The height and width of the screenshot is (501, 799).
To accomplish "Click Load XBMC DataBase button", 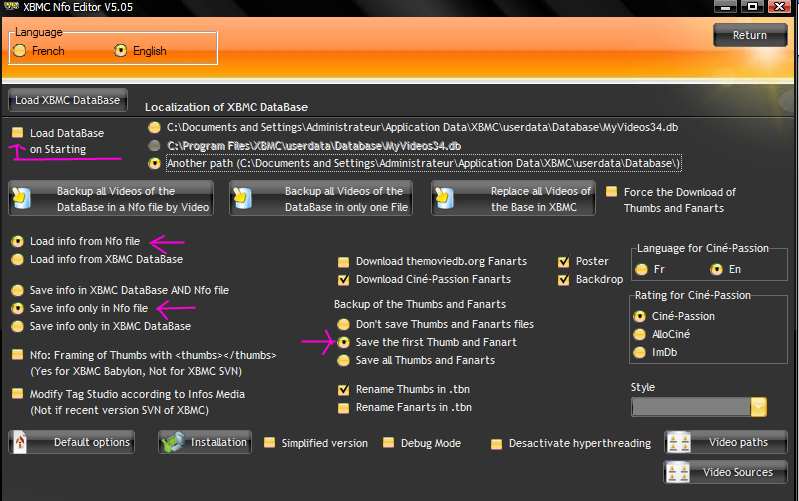I will (x=68, y=100).
